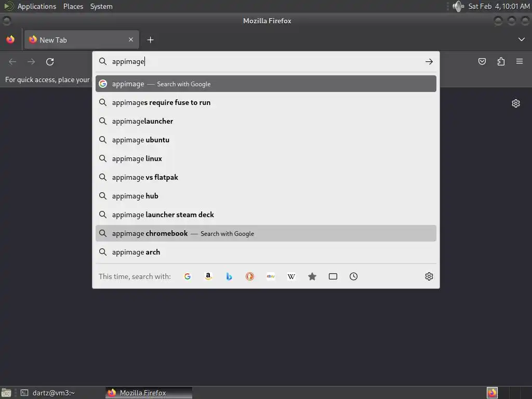Open the Applications menu
Screen dimensions: 532x399
point(37,6)
